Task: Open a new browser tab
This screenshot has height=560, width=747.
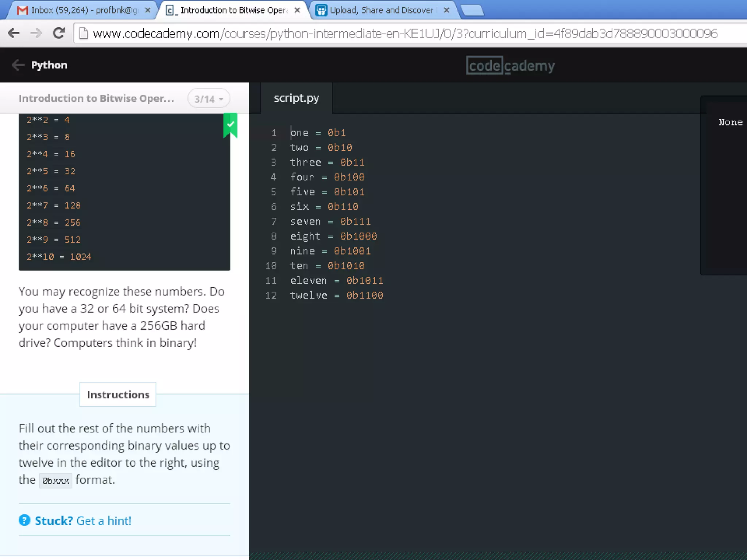Action: tap(473, 10)
